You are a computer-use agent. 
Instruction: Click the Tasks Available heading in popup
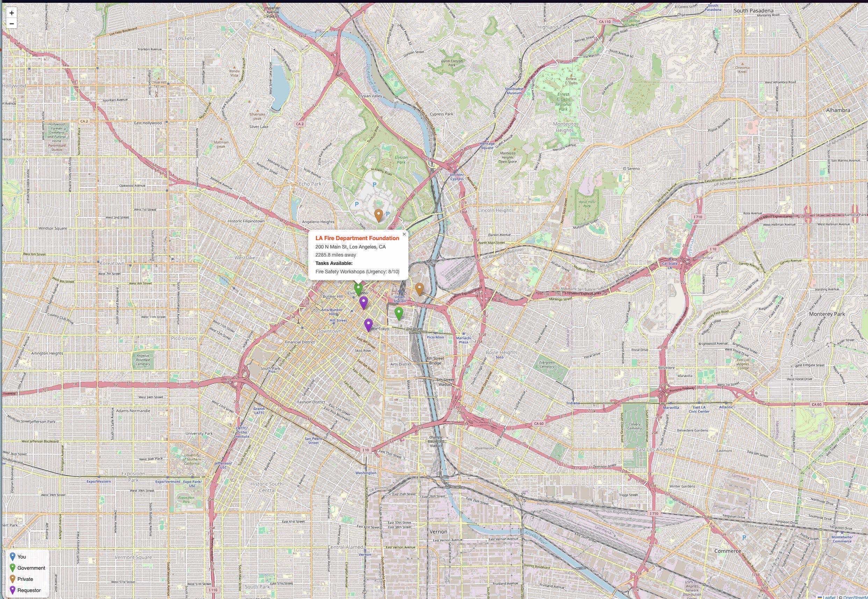point(334,264)
